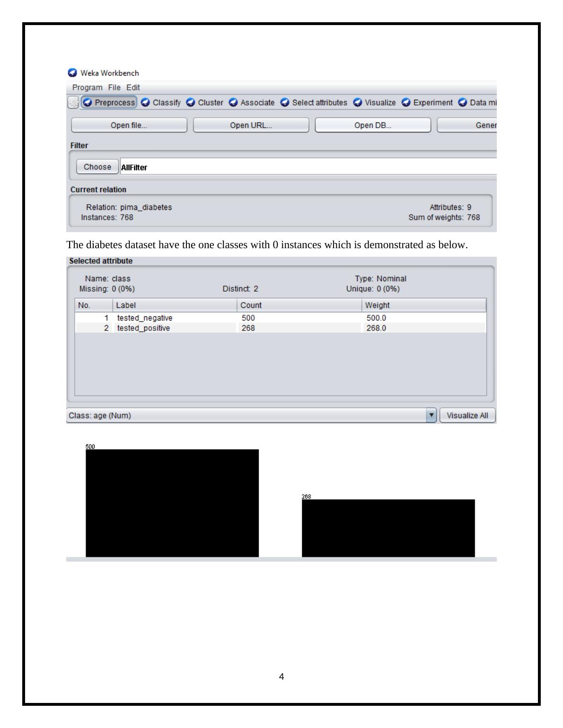Choose a filter with the Choose button
The height and width of the screenshot is (728, 563).
[x=97, y=167]
